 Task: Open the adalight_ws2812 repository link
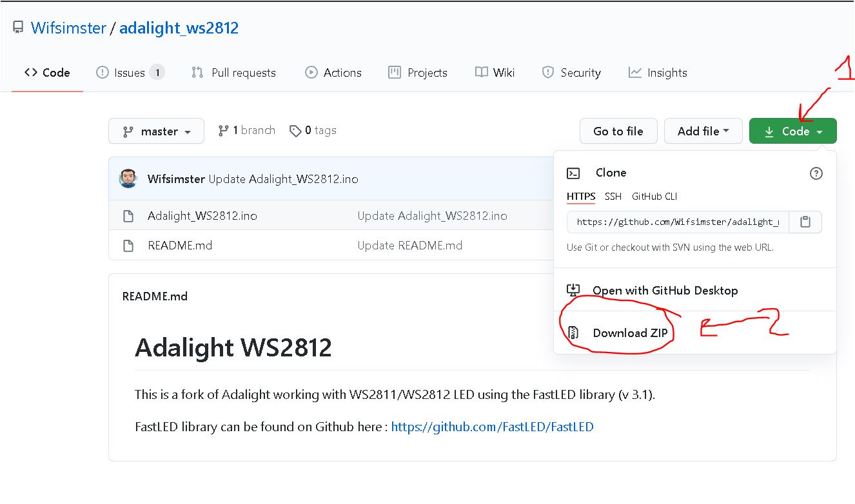tap(179, 28)
